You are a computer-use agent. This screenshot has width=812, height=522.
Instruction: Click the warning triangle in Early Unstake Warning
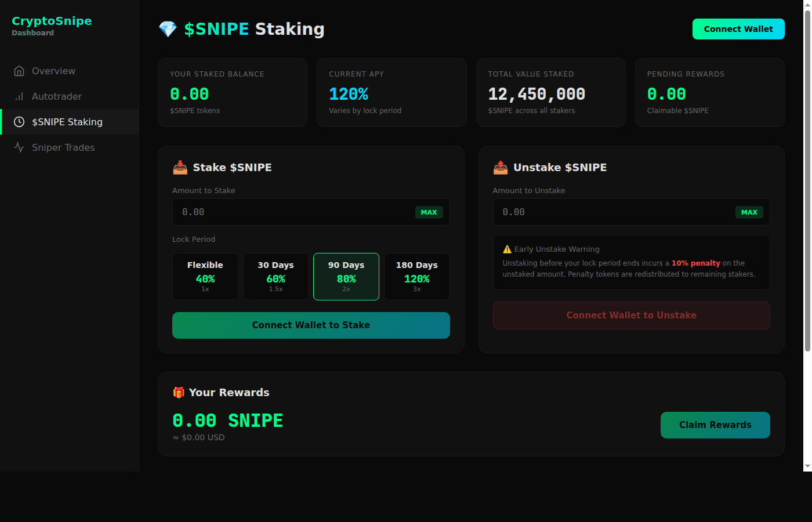coord(507,248)
